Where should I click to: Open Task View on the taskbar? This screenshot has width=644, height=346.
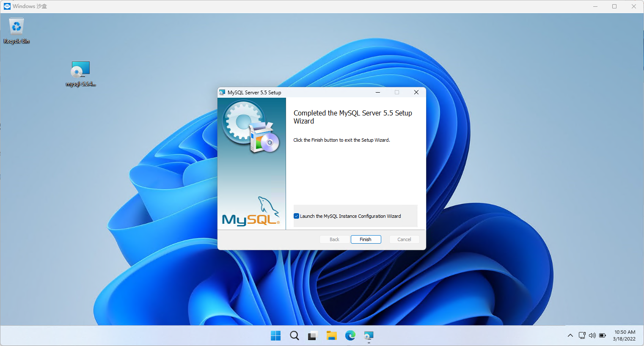coord(313,335)
